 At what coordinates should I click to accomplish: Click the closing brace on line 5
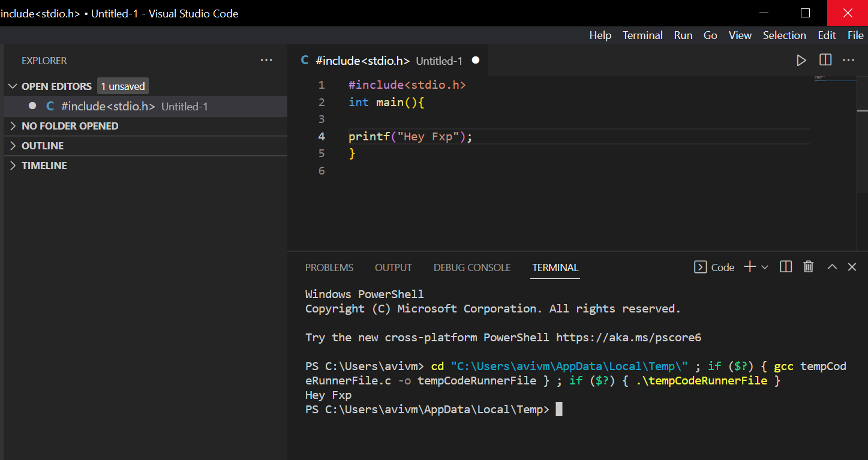click(352, 154)
